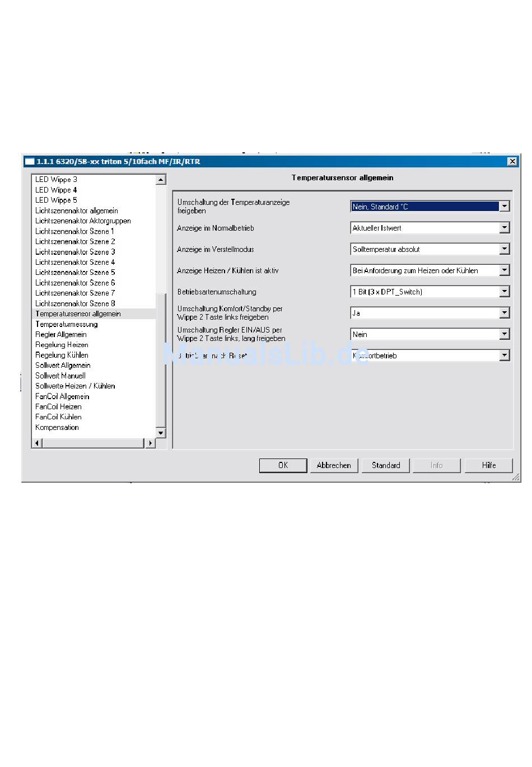The height and width of the screenshot is (767, 532).
Task: Close the triton parameter dialog
Action: (512, 161)
